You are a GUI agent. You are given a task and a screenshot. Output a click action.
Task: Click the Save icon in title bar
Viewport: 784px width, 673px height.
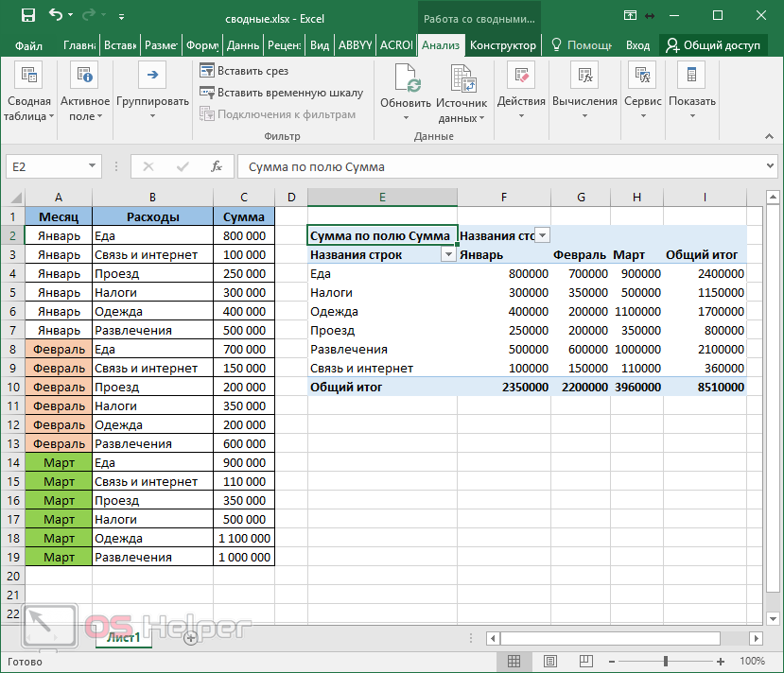pos(27,15)
